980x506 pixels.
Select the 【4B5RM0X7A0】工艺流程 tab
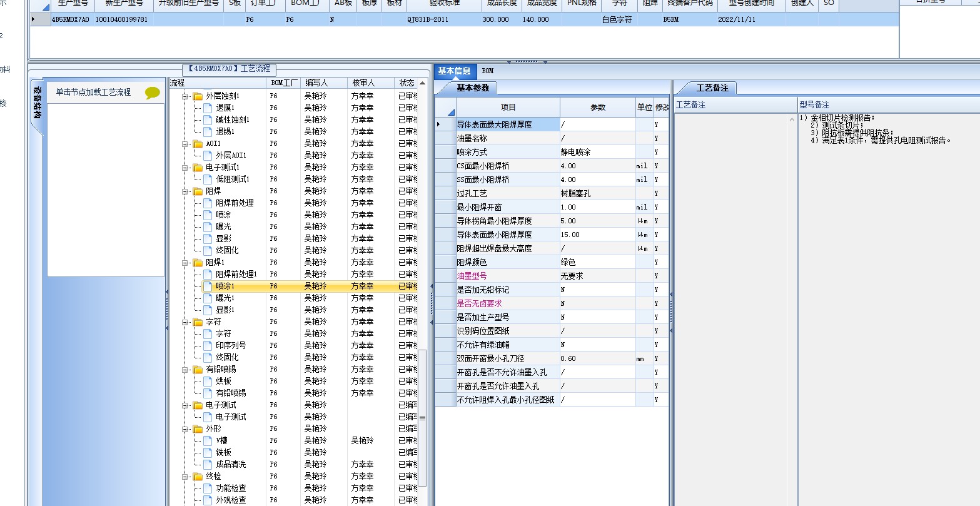(230, 69)
